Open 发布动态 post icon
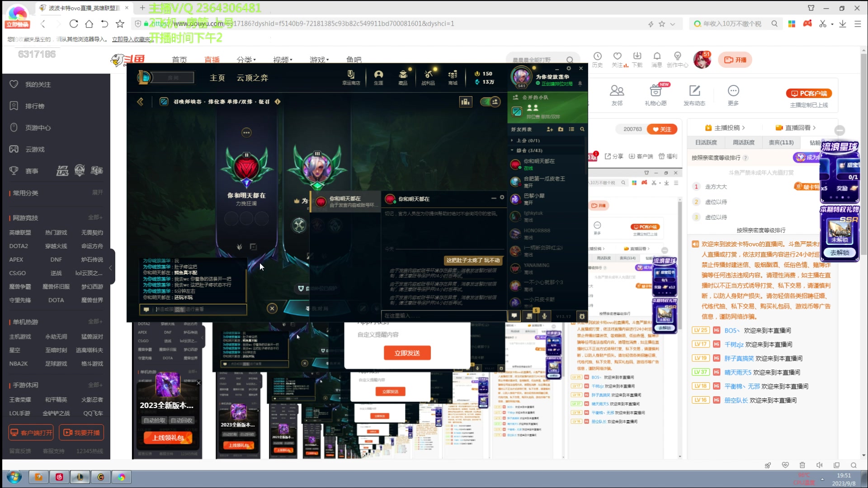This screenshot has width=868, height=488. [x=694, y=95]
